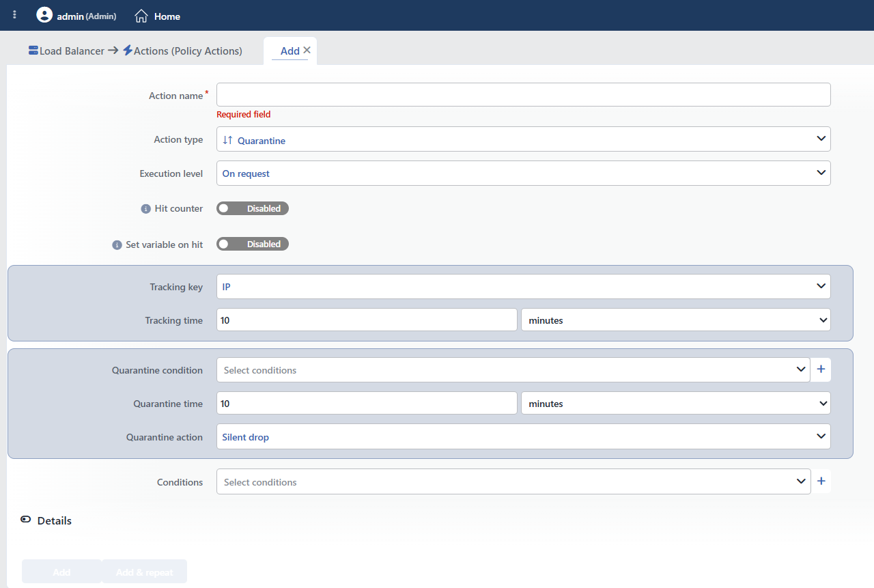The width and height of the screenshot is (874, 588).
Task: Click plus icon next to Conditions field
Action: click(821, 481)
